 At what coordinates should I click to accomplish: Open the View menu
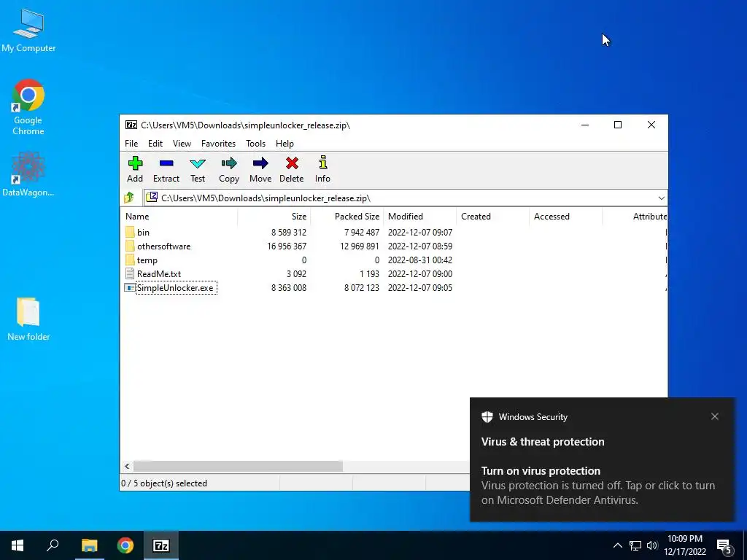(182, 144)
